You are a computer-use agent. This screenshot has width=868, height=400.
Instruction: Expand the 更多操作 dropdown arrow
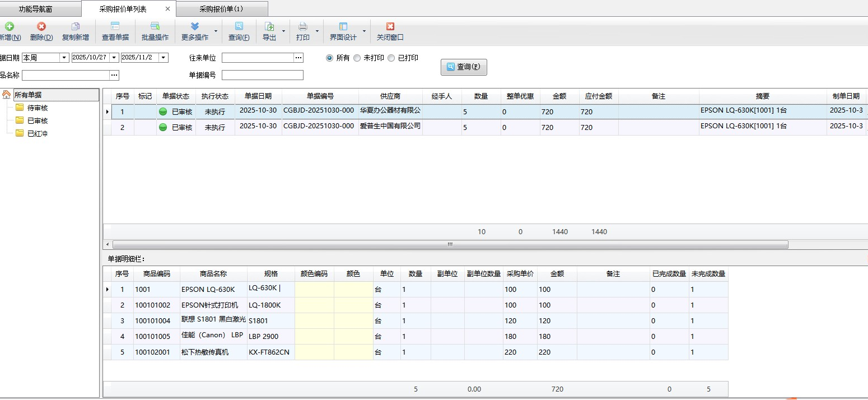tap(216, 31)
